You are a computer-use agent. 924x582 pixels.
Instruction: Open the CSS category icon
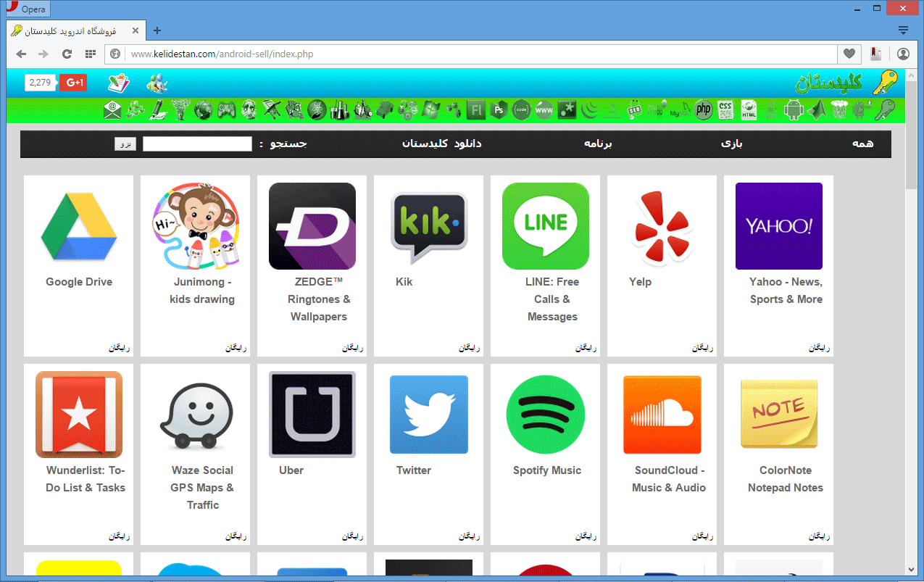click(x=726, y=110)
